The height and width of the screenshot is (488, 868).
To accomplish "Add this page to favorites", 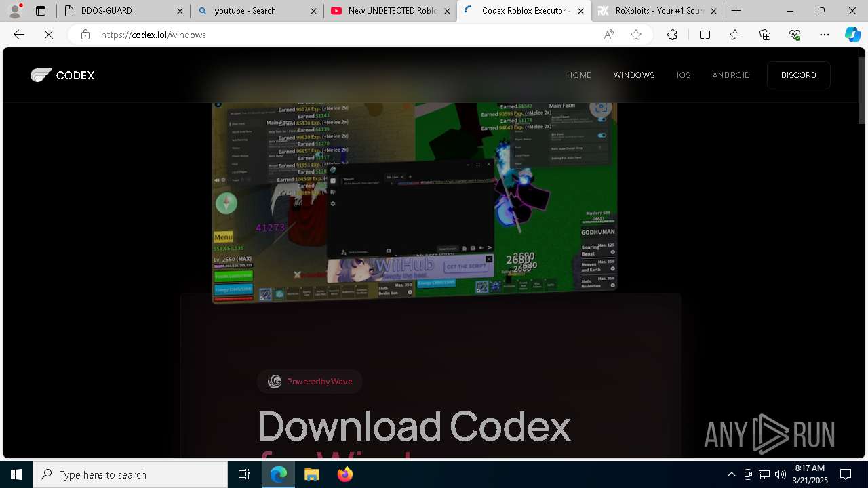I will tap(636, 35).
